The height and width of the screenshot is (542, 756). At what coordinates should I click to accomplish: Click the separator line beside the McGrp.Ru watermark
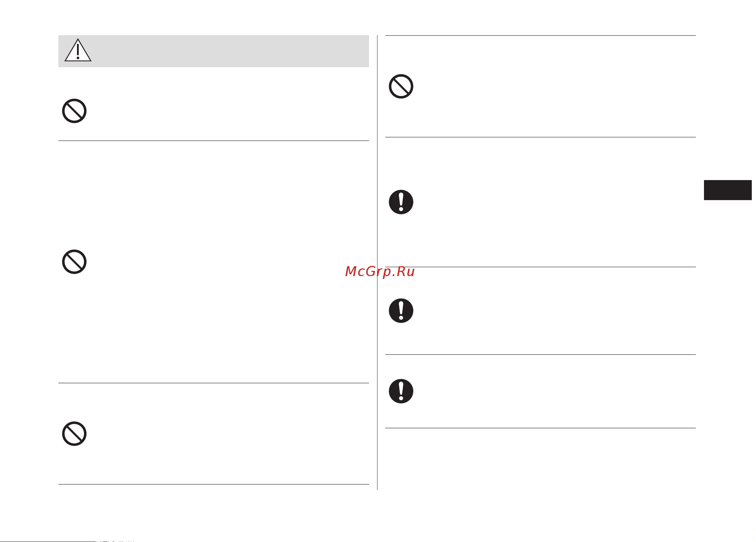pyautogui.click(x=541, y=267)
